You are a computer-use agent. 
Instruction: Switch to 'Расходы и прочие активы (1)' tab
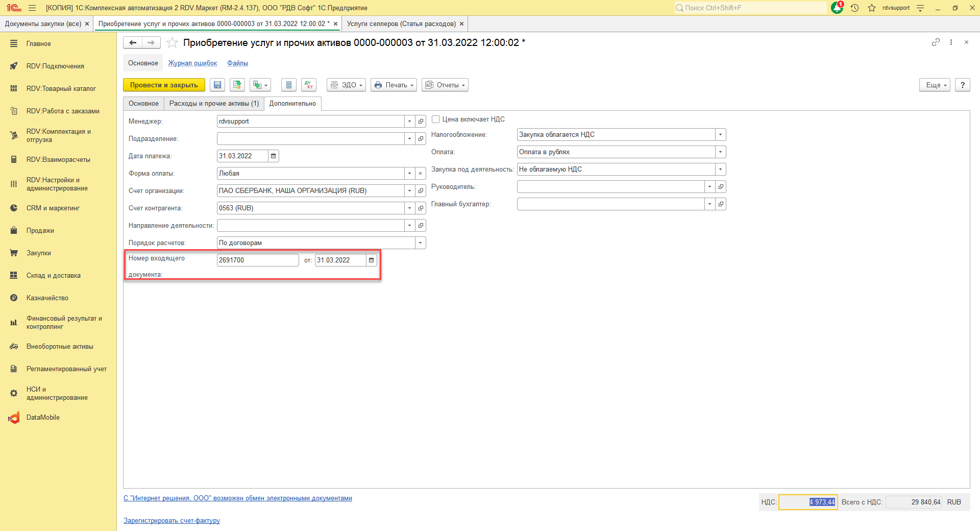click(214, 104)
